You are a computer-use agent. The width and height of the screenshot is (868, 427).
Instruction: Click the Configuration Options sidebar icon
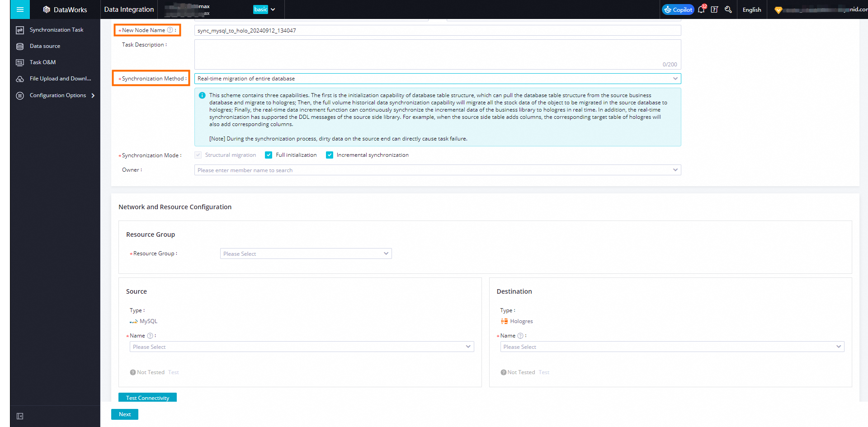(x=20, y=95)
